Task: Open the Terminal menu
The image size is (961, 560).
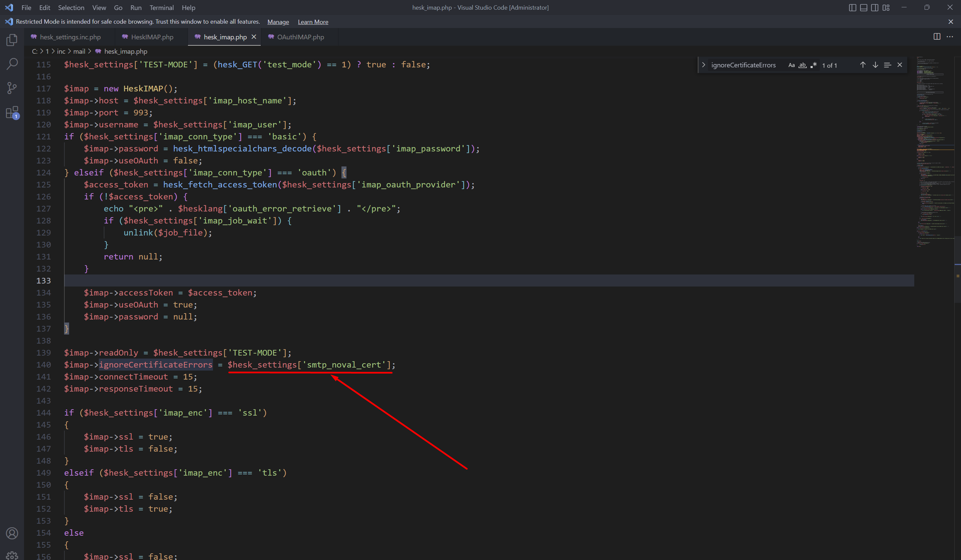Action: click(161, 8)
